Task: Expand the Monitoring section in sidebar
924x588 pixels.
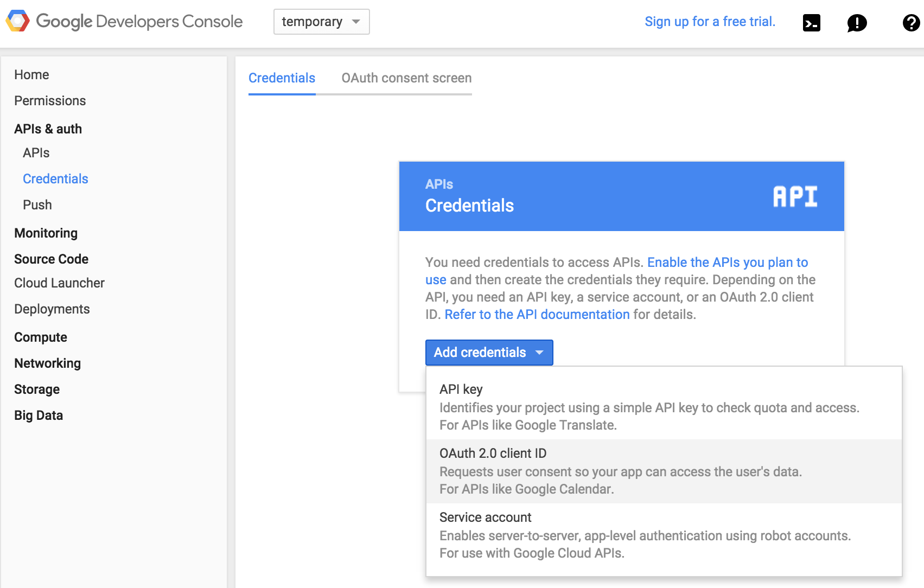Action: click(x=46, y=233)
